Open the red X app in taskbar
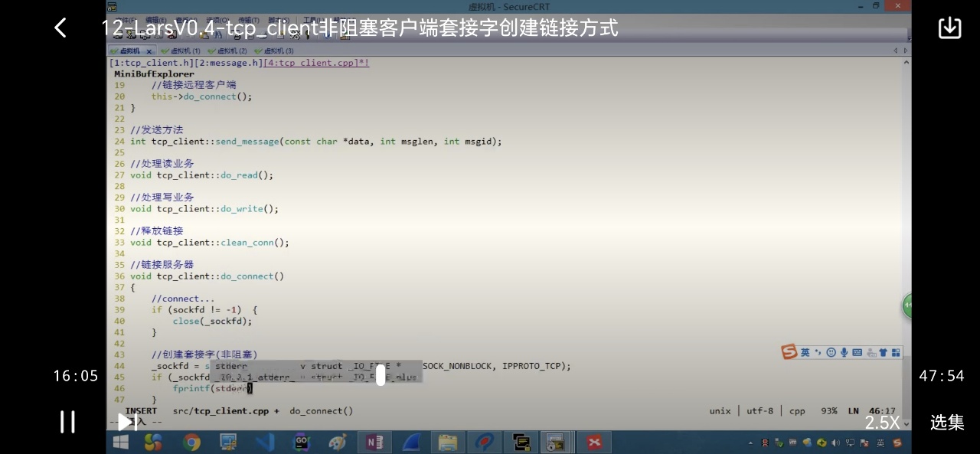Viewport: 980px width, 454px height. (x=594, y=442)
